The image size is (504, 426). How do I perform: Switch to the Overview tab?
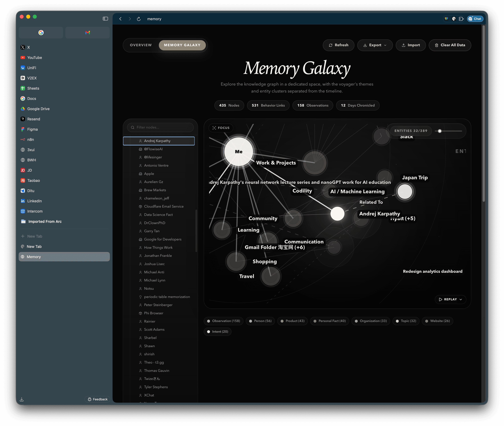pos(141,45)
